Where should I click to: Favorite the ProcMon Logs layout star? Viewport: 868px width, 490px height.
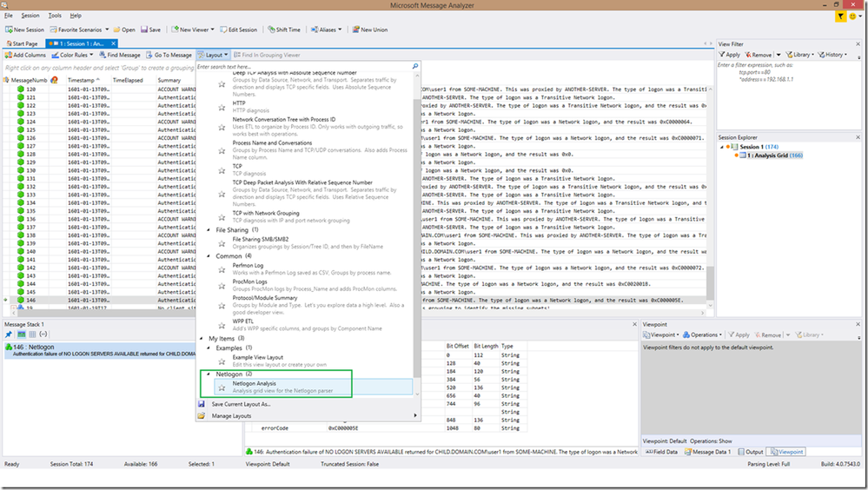point(222,286)
